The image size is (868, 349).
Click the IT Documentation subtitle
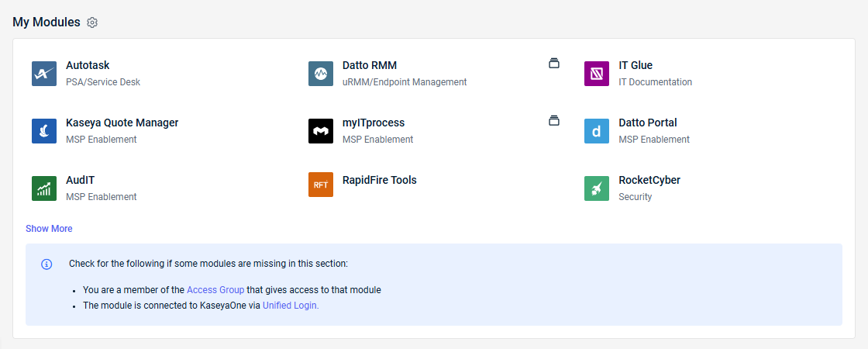655,82
